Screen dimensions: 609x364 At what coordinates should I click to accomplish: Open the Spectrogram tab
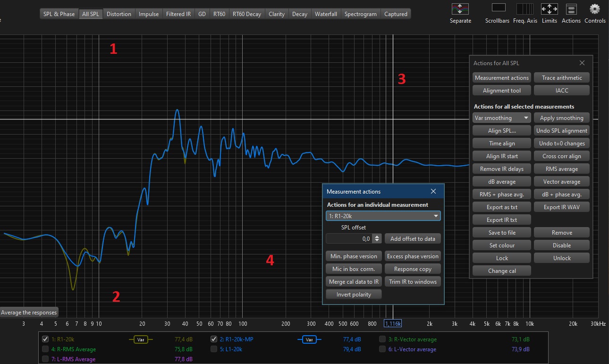coord(361,14)
